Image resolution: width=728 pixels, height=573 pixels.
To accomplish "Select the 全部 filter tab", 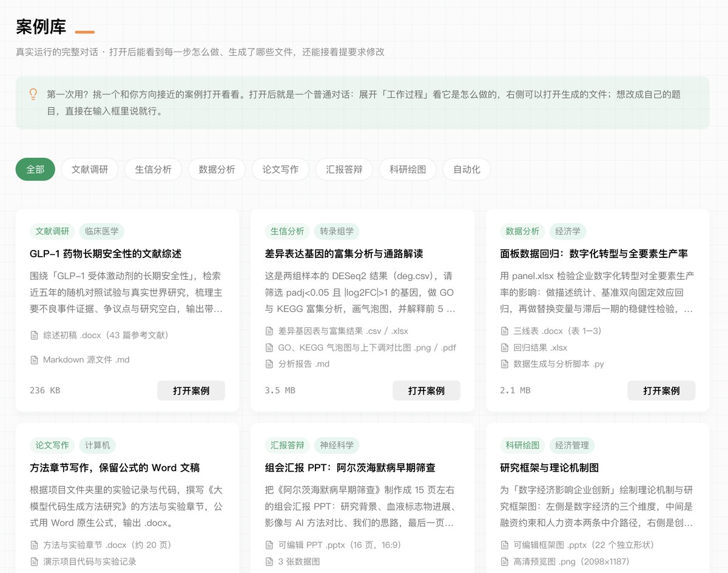I will [35, 169].
